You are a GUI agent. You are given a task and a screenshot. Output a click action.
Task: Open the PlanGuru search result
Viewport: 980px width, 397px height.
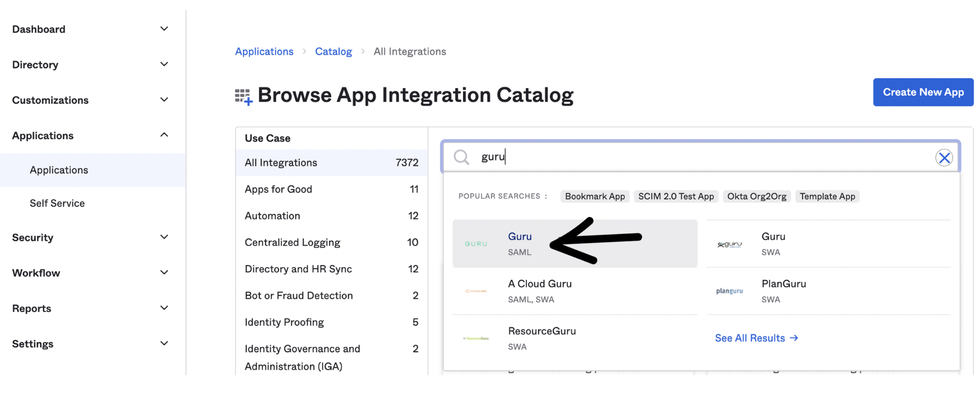tap(828, 291)
